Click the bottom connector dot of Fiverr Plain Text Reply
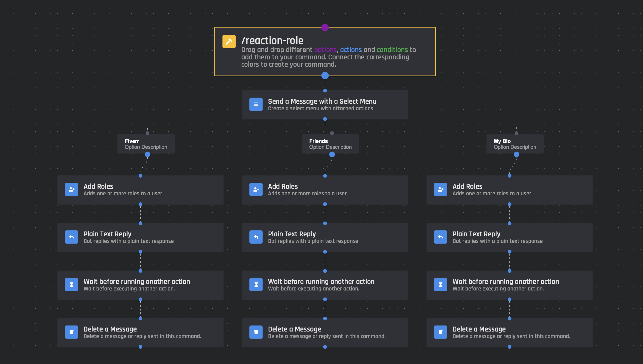 point(141,252)
